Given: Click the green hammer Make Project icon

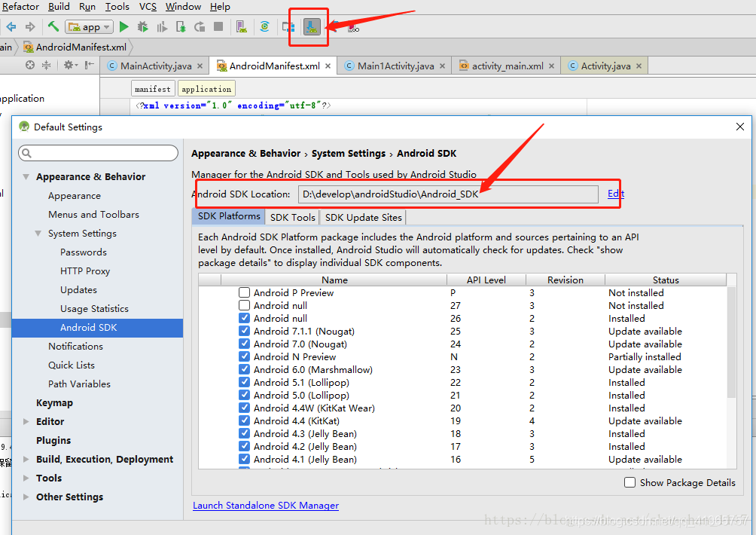Looking at the screenshot, I should (53, 26).
